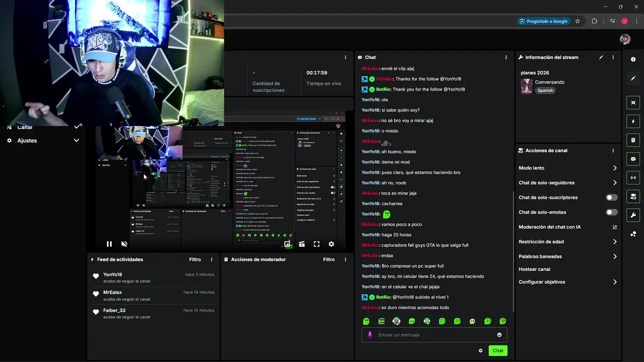Select Hostear canal action
This screenshot has width=644, height=362.
(534, 269)
